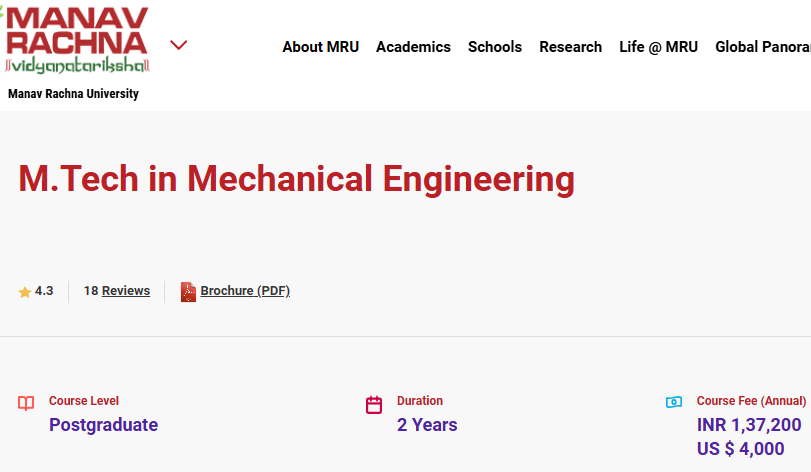Click the red PDF file icon

[x=188, y=292]
